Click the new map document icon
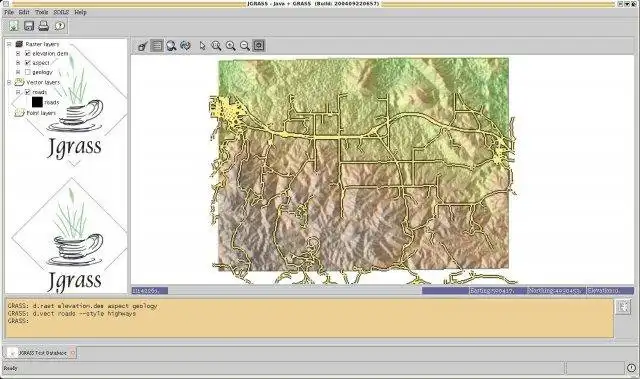 point(14,26)
